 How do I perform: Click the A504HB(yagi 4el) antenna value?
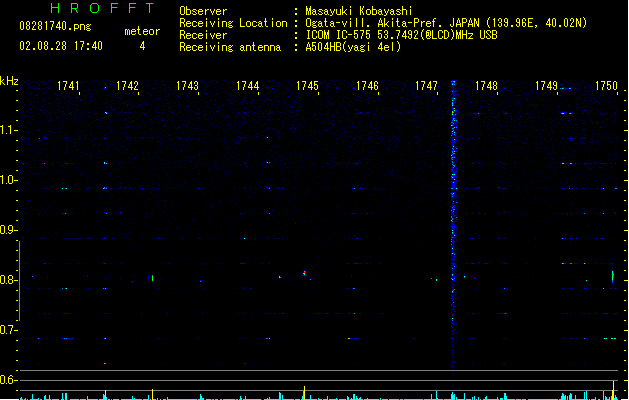[x=353, y=47]
